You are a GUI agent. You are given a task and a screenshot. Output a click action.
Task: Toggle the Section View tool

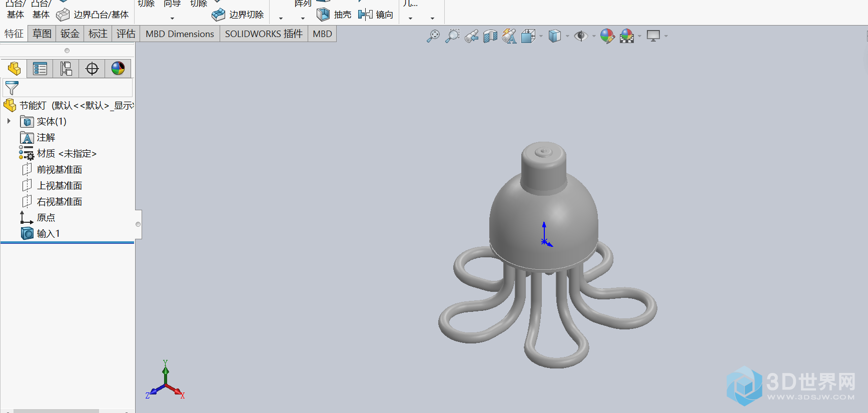point(490,36)
